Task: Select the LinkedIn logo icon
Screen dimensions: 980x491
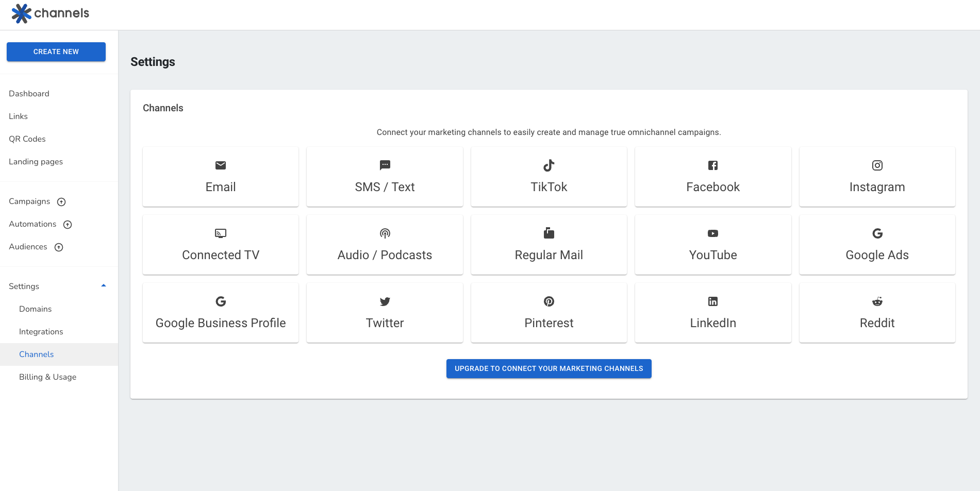Action: [712, 301]
